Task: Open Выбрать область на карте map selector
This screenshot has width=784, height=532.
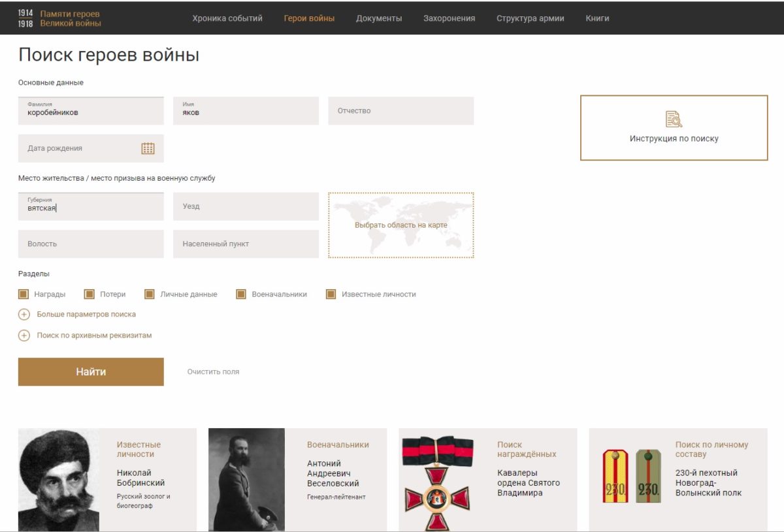Action: (x=400, y=225)
